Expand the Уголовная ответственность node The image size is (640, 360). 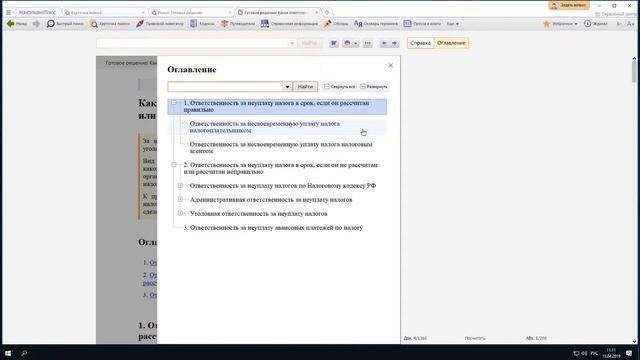click(180, 213)
